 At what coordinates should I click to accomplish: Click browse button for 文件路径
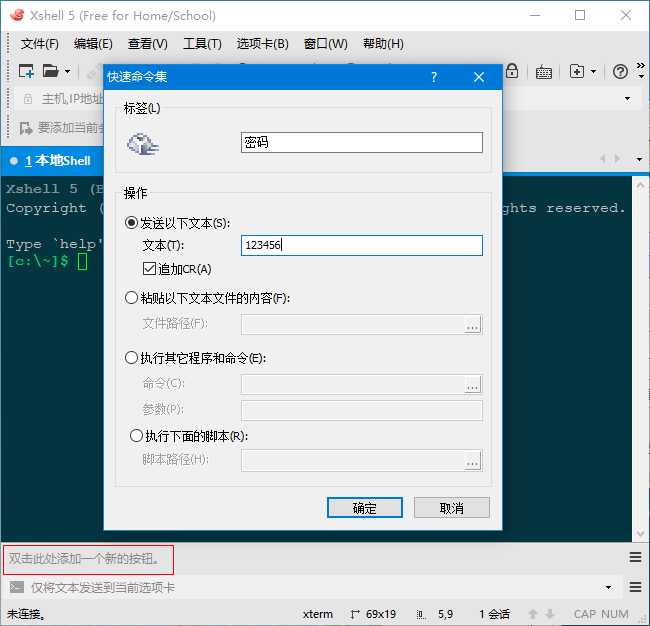pos(472,325)
